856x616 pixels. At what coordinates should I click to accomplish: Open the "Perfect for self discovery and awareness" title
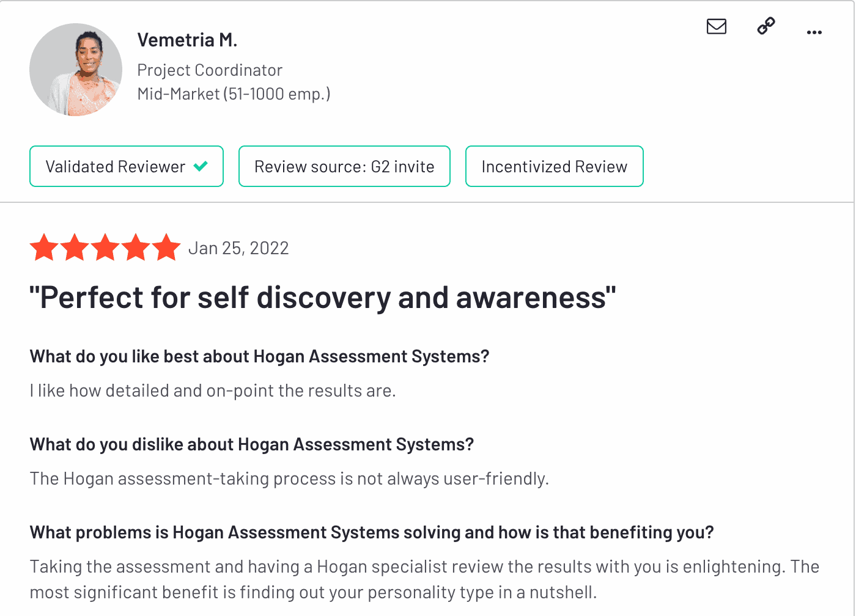coord(323,298)
